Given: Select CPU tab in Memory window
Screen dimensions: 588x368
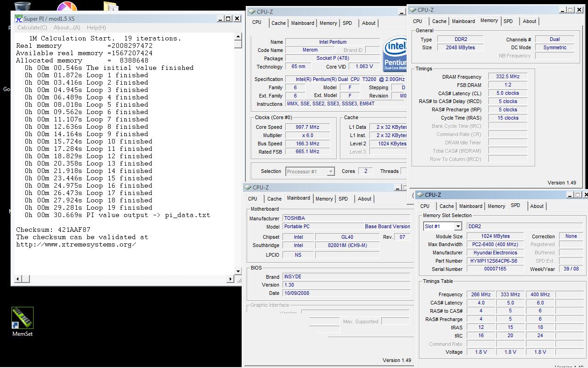Looking at the screenshot, I should [418, 21].
